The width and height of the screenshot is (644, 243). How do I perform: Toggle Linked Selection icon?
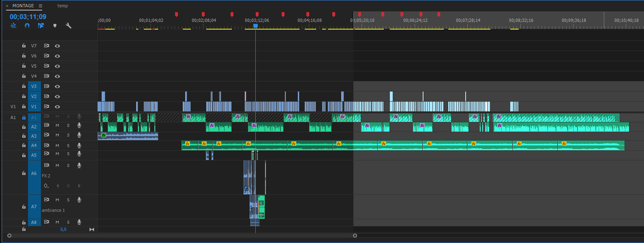pos(41,26)
